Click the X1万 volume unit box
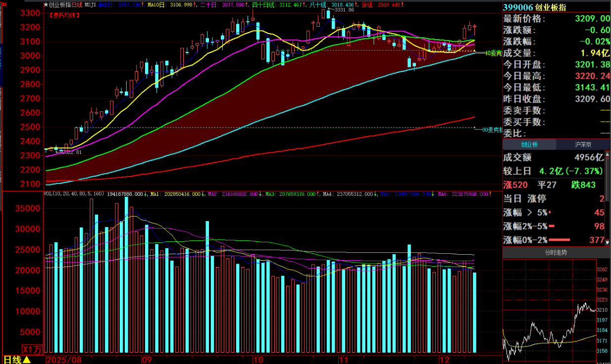This screenshot has height=364, width=611. click(x=33, y=349)
